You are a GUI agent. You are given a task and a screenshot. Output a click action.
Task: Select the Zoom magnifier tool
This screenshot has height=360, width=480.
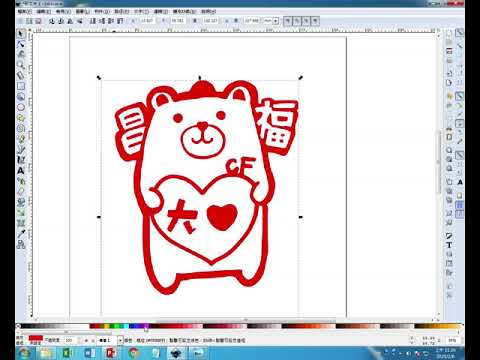tap(21, 65)
